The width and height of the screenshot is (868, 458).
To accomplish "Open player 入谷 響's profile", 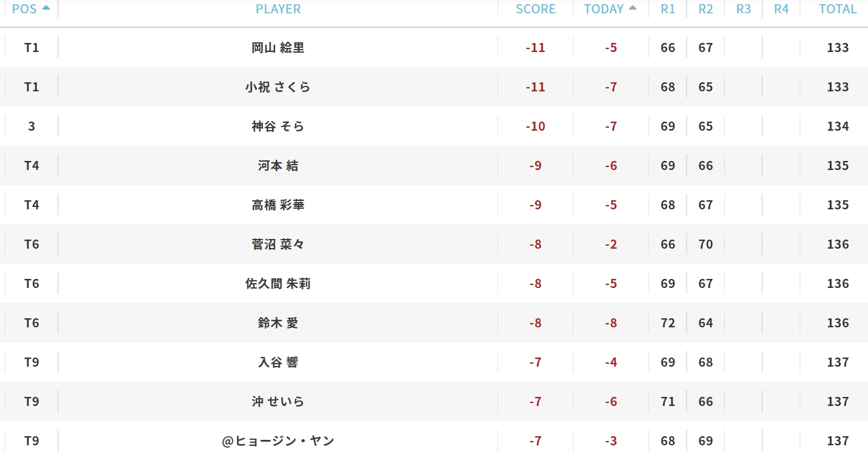I will [x=278, y=362].
